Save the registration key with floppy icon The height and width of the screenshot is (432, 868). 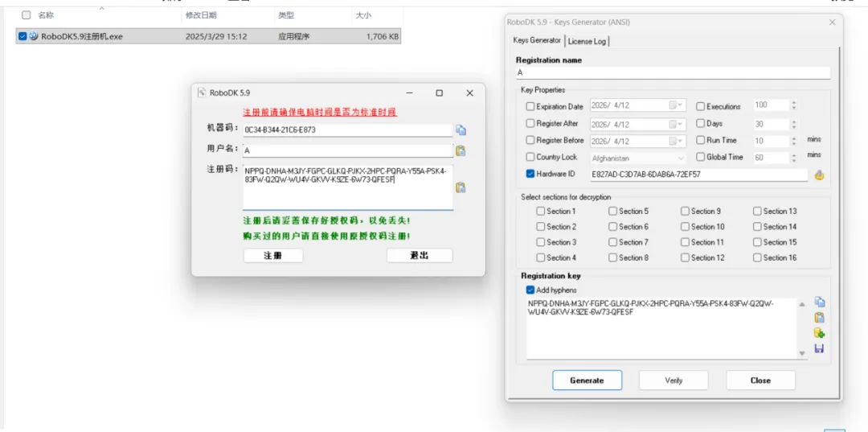[x=820, y=349]
